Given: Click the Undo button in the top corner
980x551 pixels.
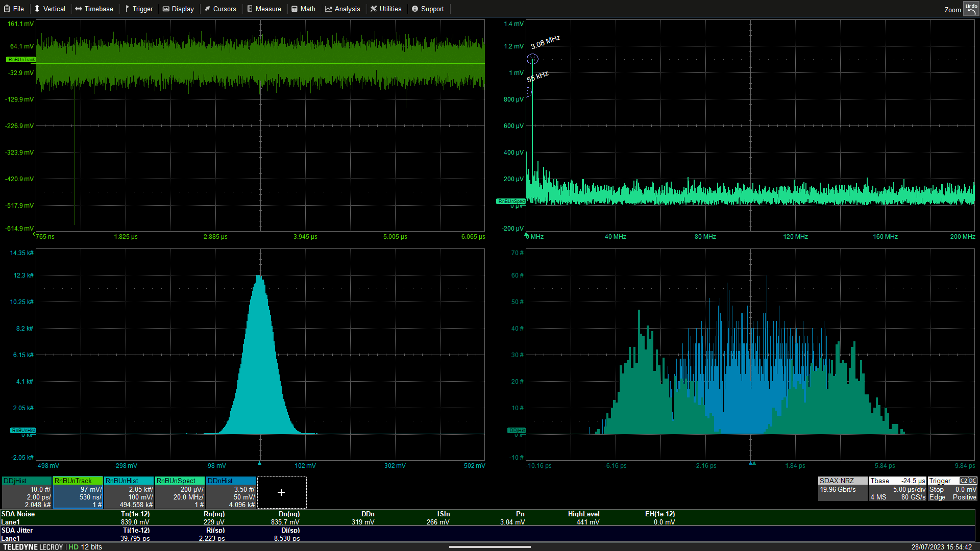Looking at the screenshot, I should pos(971,9).
